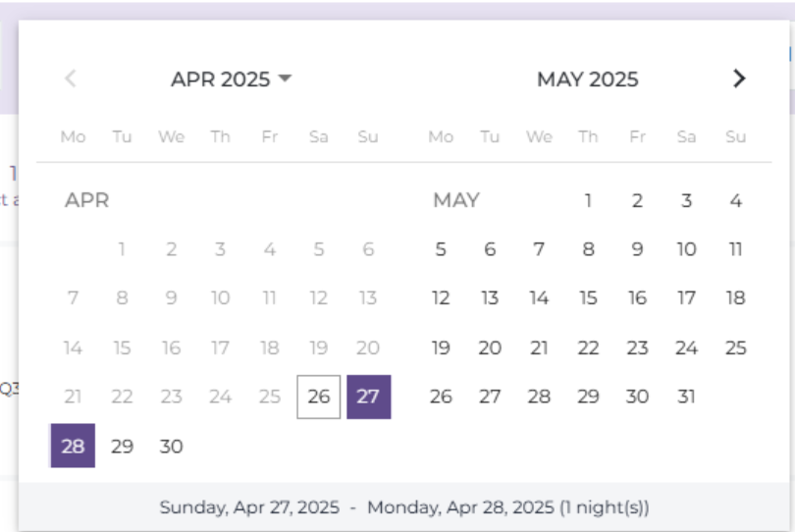
Task: Select May 24 in the calendar
Action: tap(686, 347)
